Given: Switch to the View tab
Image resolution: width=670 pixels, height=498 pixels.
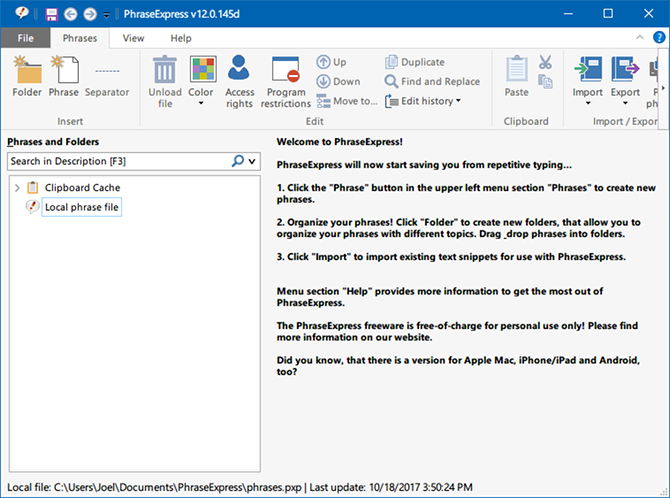Looking at the screenshot, I should [x=133, y=38].
